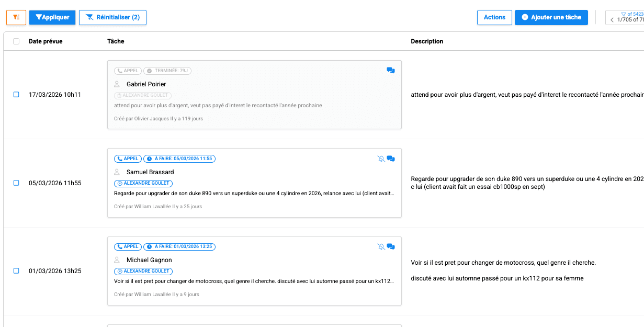
Task: Reset filters with Réinitialiser (2)
Action: 112,17
